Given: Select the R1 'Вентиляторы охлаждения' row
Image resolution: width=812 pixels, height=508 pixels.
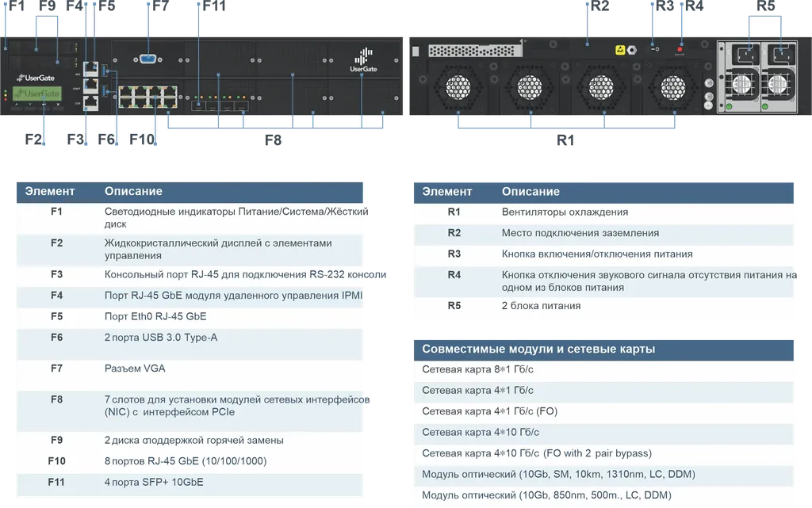Looking at the screenshot, I should [601, 212].
